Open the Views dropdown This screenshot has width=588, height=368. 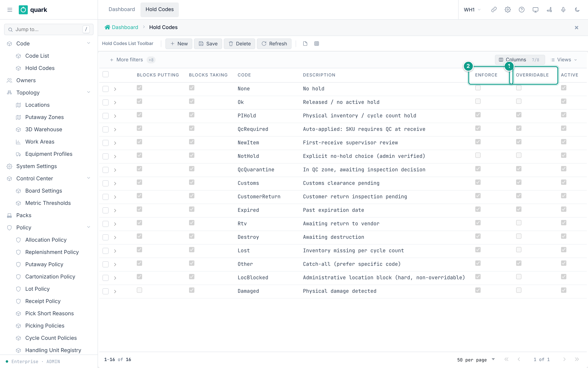[x=564, y=60]
